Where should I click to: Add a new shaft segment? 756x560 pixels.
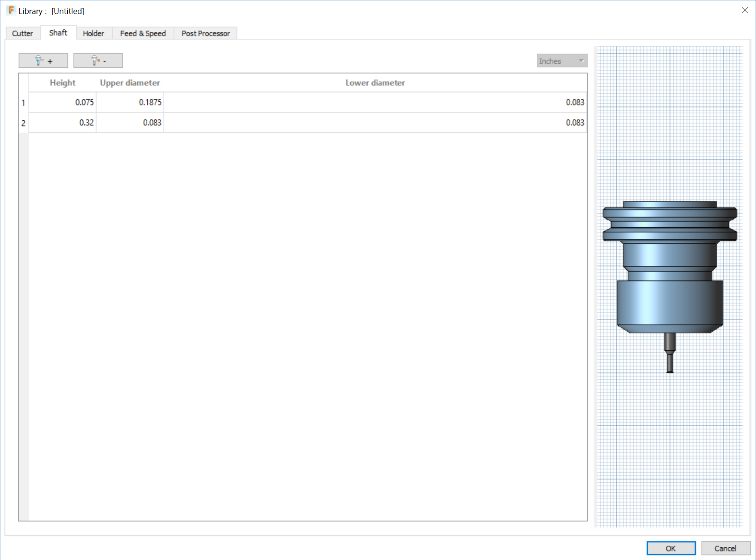[43, 60]
